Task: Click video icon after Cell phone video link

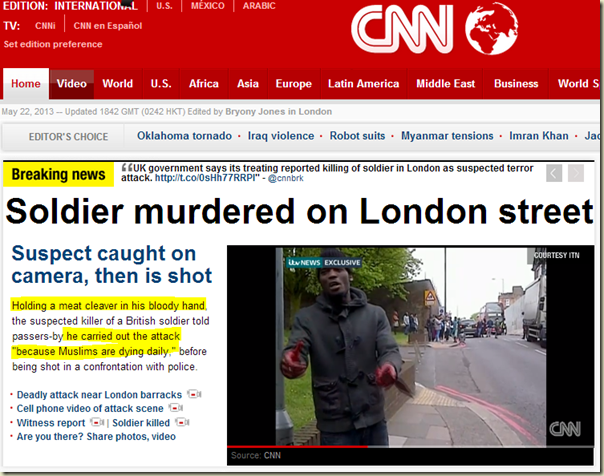Action: click(176, 407)
